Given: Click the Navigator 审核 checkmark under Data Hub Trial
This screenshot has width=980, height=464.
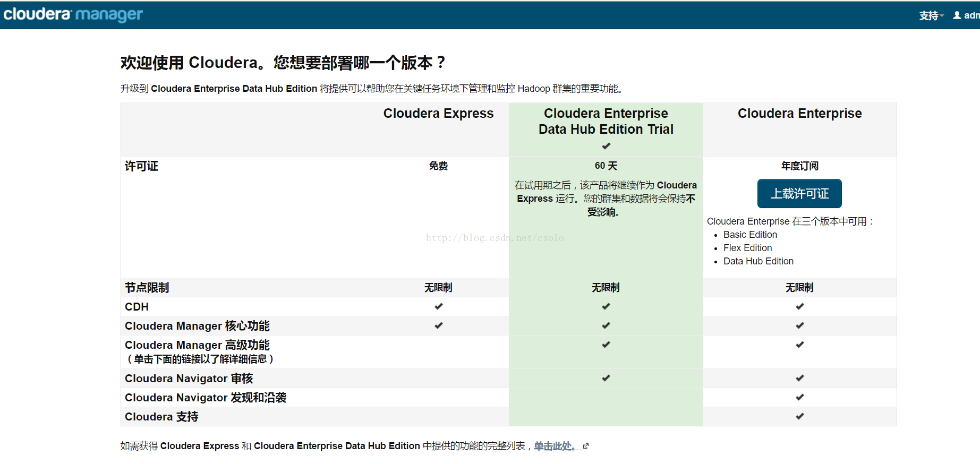Looking at the screenshot, I should click(606, 378).
